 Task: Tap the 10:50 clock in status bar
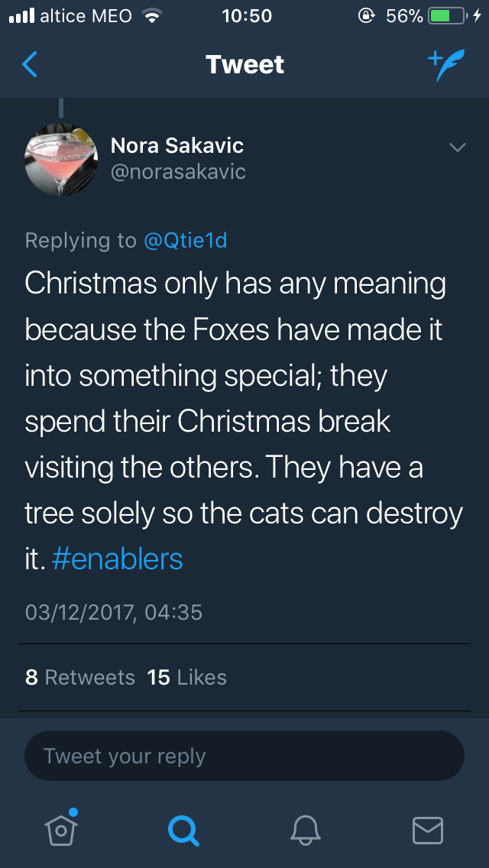coord(247,16)
